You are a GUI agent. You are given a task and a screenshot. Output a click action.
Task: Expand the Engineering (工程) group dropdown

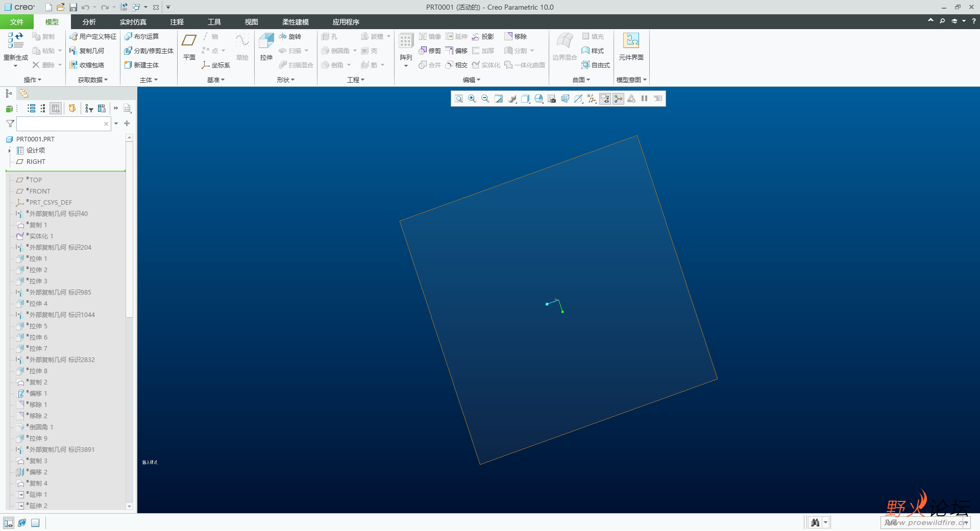coord(356,80)
